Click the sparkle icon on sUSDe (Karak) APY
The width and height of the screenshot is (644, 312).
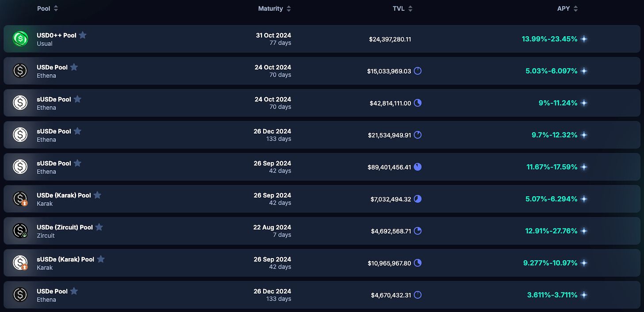584,263
